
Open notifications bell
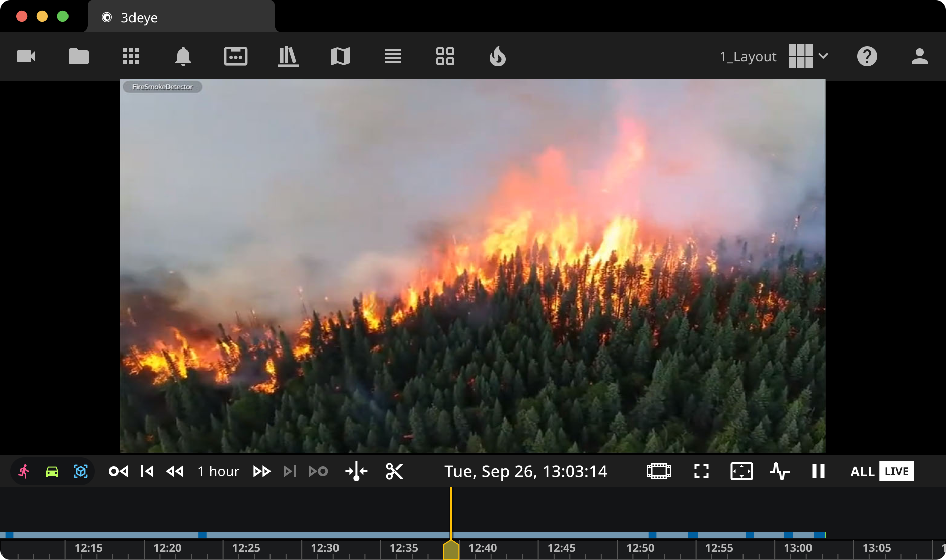(183, 56)
